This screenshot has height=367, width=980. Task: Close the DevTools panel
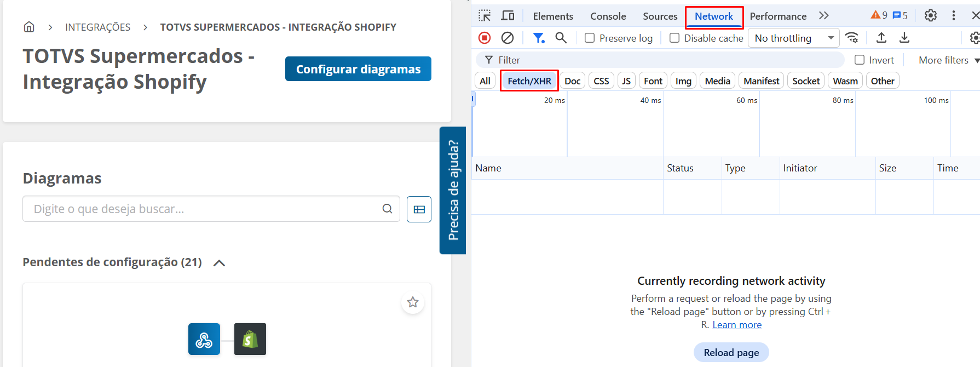coord(975,16)
